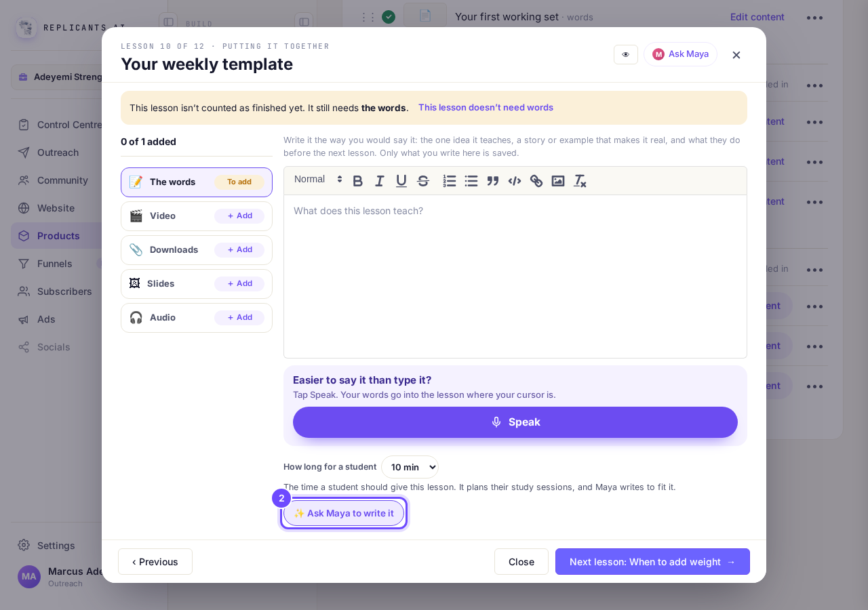This screenshot has width=868, height=610.
Task: Clear text formatting in the editor
Action: click(x=580, y=181)
